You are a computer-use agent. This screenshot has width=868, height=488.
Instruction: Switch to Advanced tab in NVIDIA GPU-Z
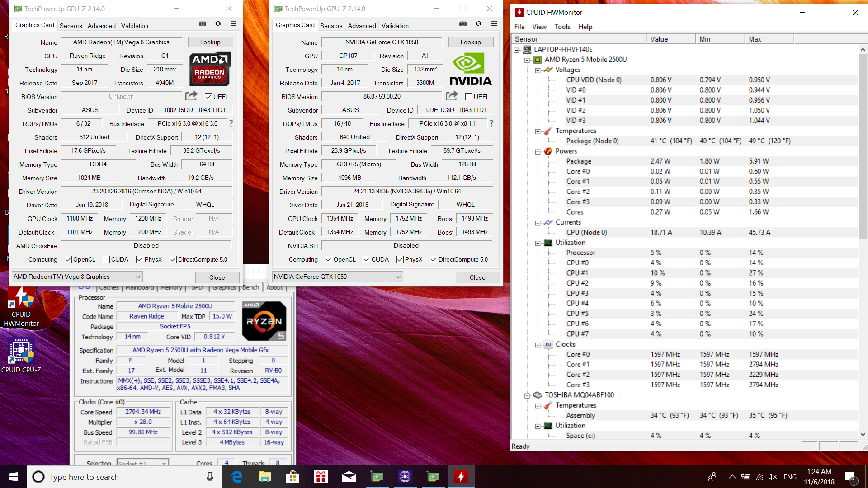362,26
